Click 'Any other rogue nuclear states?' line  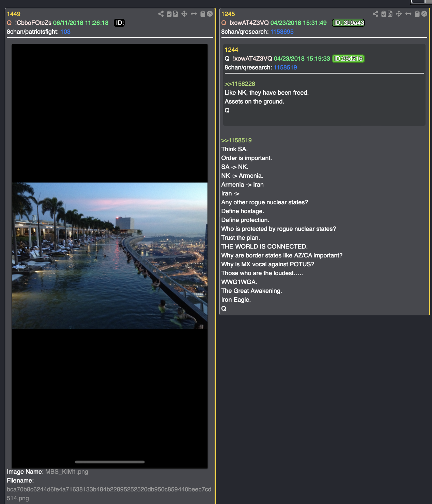[265, 202]
